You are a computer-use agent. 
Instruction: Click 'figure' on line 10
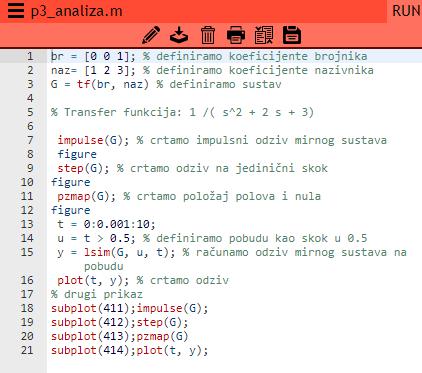(x=70, y=182)
